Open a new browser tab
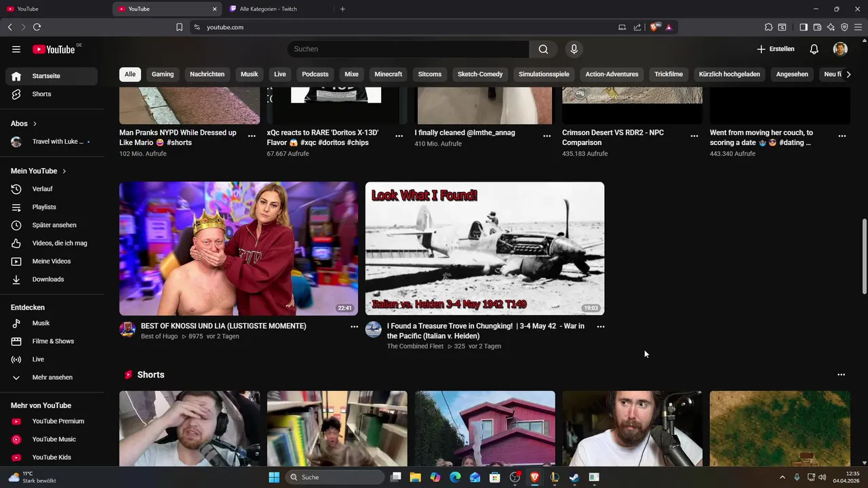 (342, 9)
